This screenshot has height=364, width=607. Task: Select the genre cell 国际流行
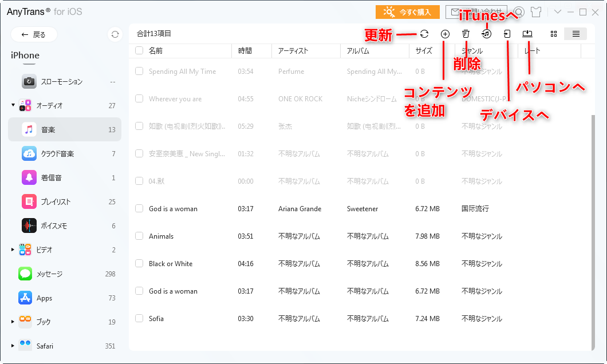coord(475,209)
